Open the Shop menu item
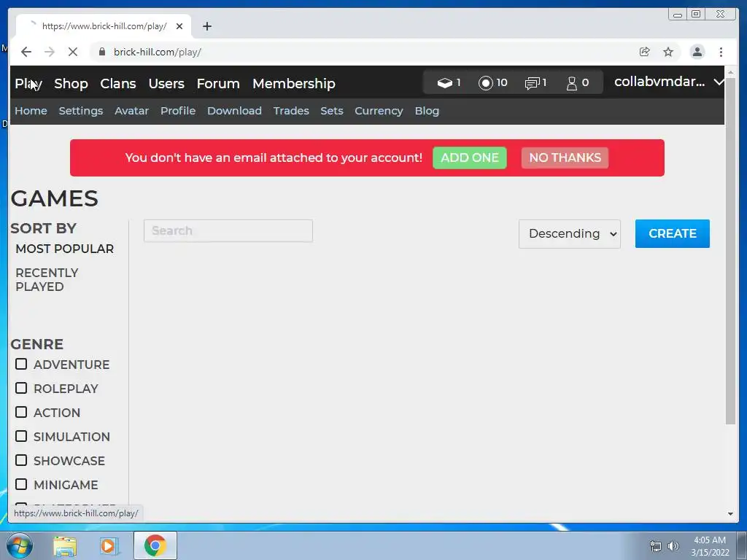Screen dimensions: 747x560 [71, 84]
